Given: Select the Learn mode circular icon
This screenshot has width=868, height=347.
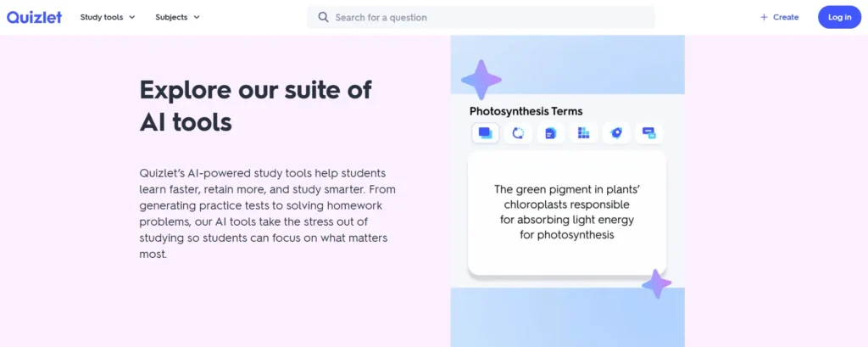Looking at the screenshot, I should (x=518, y=133).
